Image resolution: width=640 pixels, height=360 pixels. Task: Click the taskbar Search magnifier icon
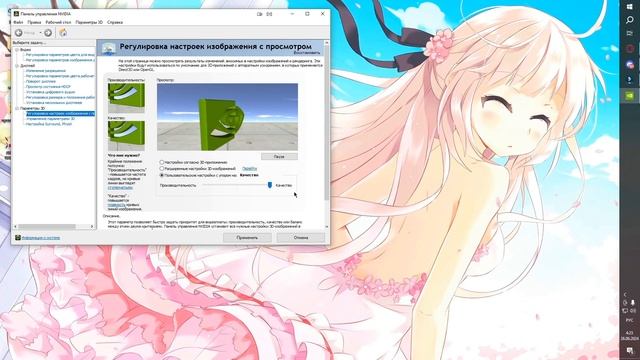[630, 20]
